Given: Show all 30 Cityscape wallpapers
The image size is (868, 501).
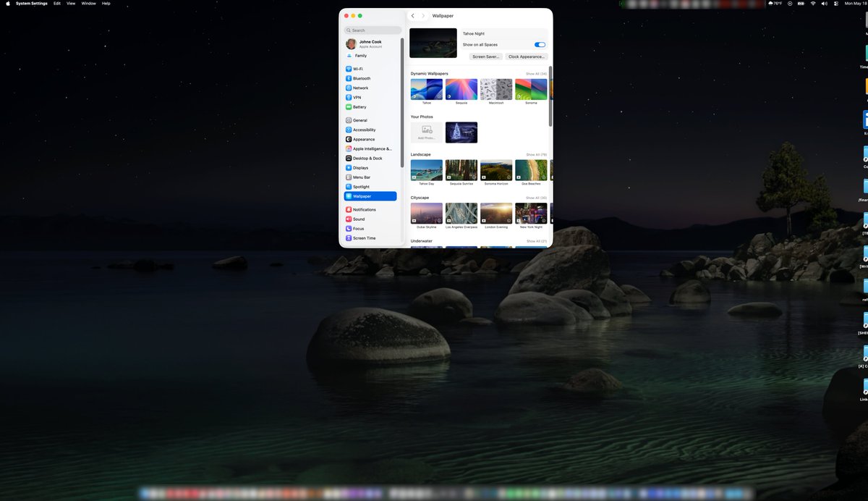Looking at the screenshot, I should [536, 198].
